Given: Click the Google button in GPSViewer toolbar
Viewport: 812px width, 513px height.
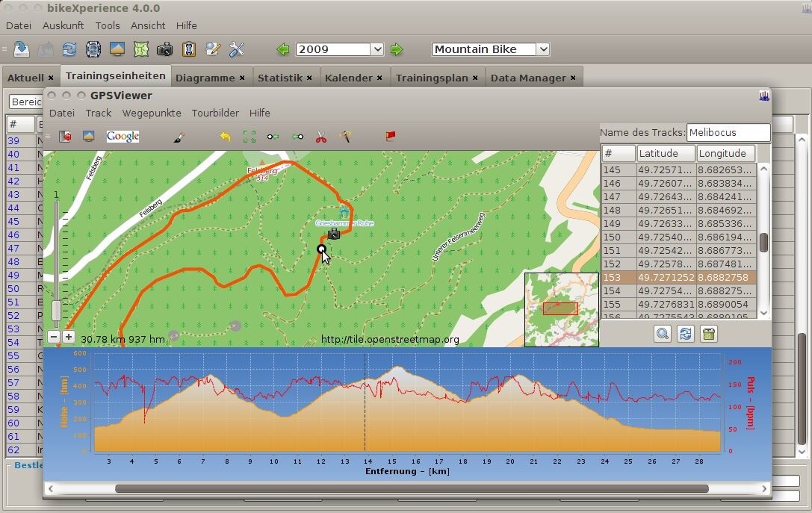Looking at the screenshot, I should point(123,136).
